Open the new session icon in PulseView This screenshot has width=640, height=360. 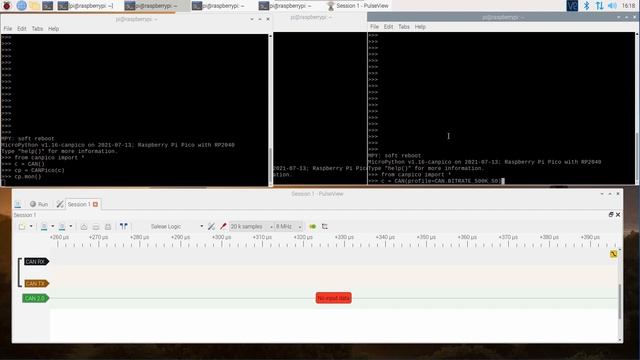coord(18,204)
